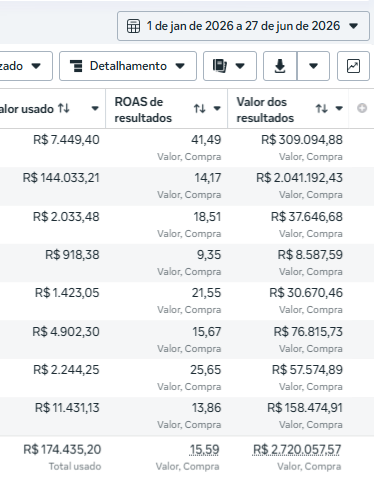Select the row with ROAS 41,49

[187, 148]
